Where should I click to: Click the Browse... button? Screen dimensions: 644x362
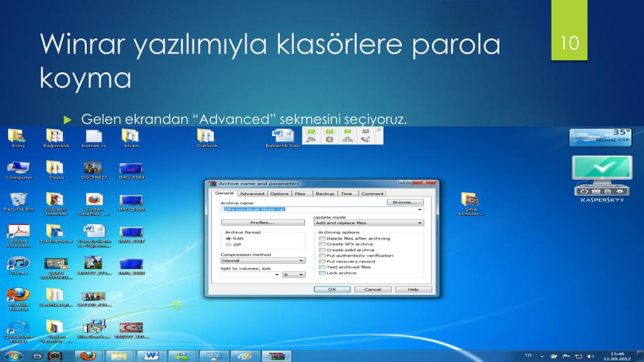click(405, 202)
